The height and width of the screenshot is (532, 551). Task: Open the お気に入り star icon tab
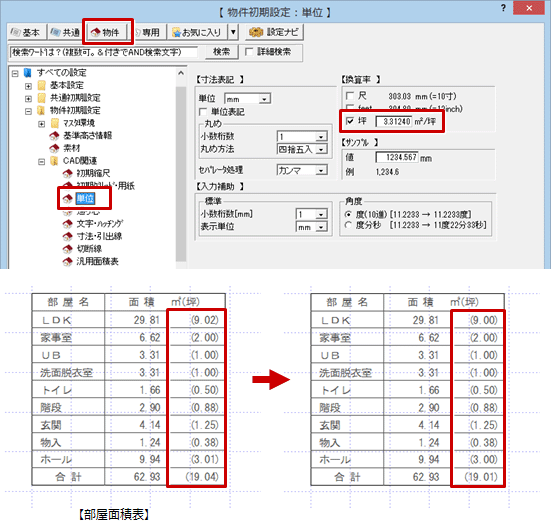(x=197, y=32)
